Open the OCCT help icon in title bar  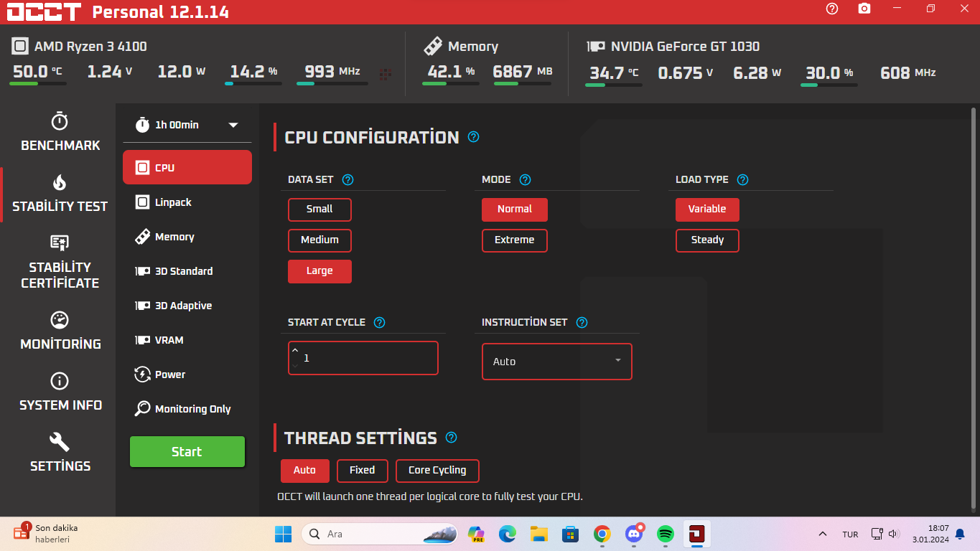coord(832,9)
